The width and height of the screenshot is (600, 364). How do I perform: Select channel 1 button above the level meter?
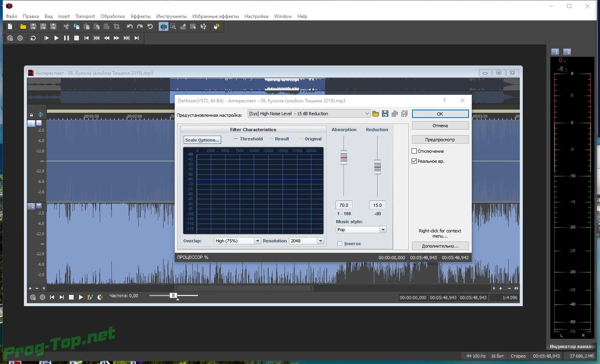(x=555, y=52)
